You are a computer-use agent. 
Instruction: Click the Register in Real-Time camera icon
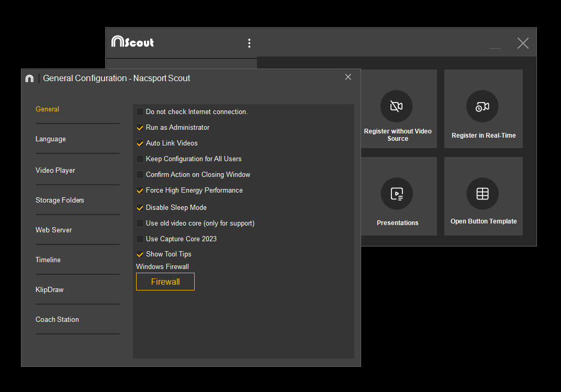(x=483, y=106)
